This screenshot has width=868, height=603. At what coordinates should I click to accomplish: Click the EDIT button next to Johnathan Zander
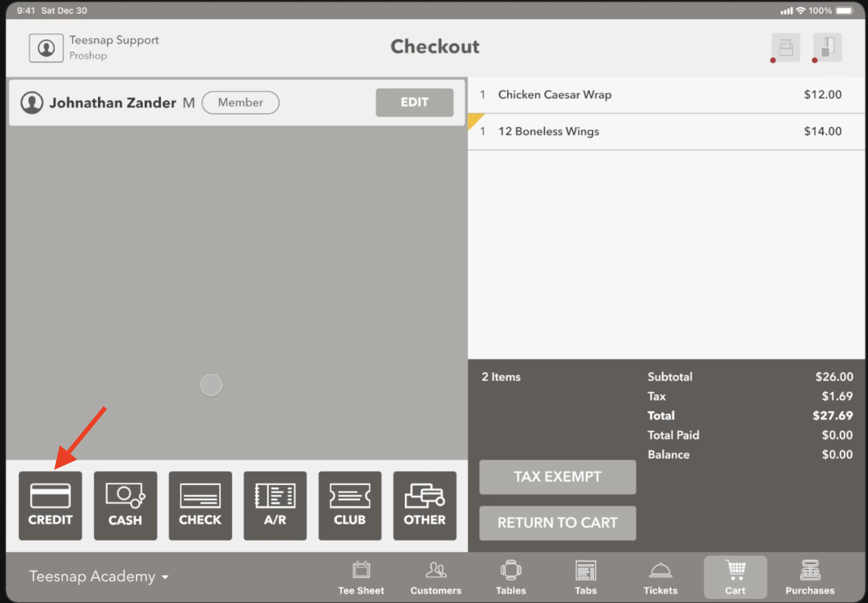click(x=414, y=102)
